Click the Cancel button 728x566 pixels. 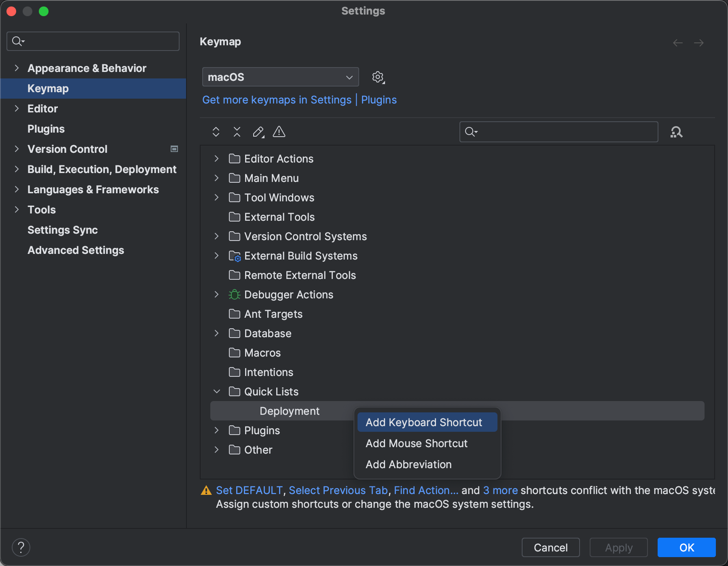click(x=550, y=547)
